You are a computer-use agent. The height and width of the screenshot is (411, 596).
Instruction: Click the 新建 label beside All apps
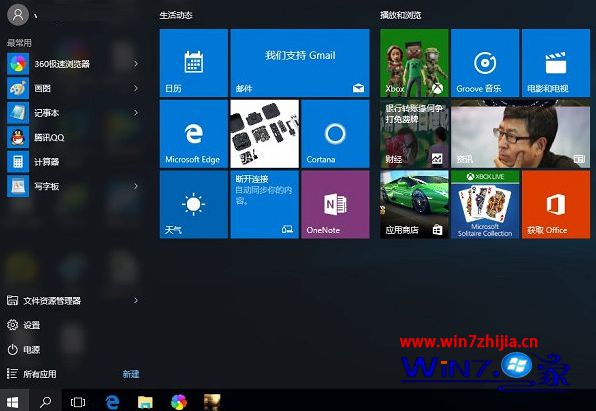pos(131,374)
